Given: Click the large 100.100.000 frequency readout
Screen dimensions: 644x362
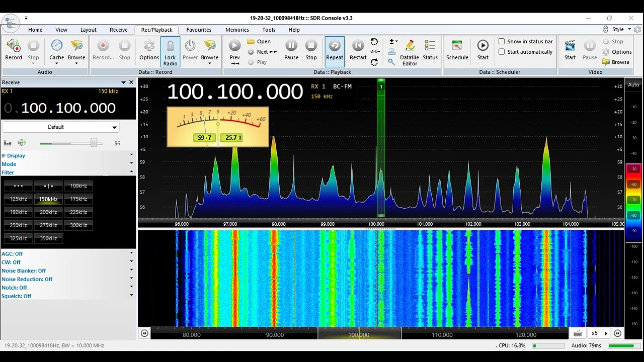Looking at the screenshot, I should (x=234, y=92).
